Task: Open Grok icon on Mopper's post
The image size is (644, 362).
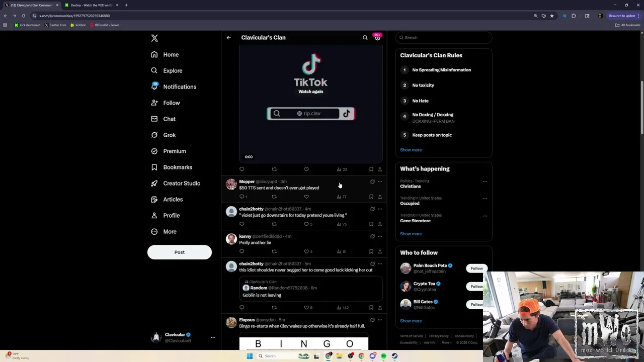Action: click(x=372, y=182)
